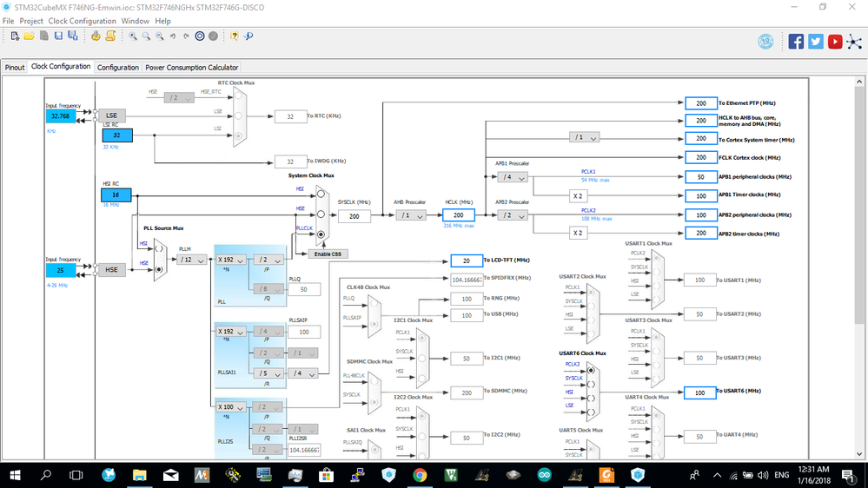This screenshot has width=868, height=488.
Task: Open the PLLM /12 divider dropdown
Action: coord(191,260)
